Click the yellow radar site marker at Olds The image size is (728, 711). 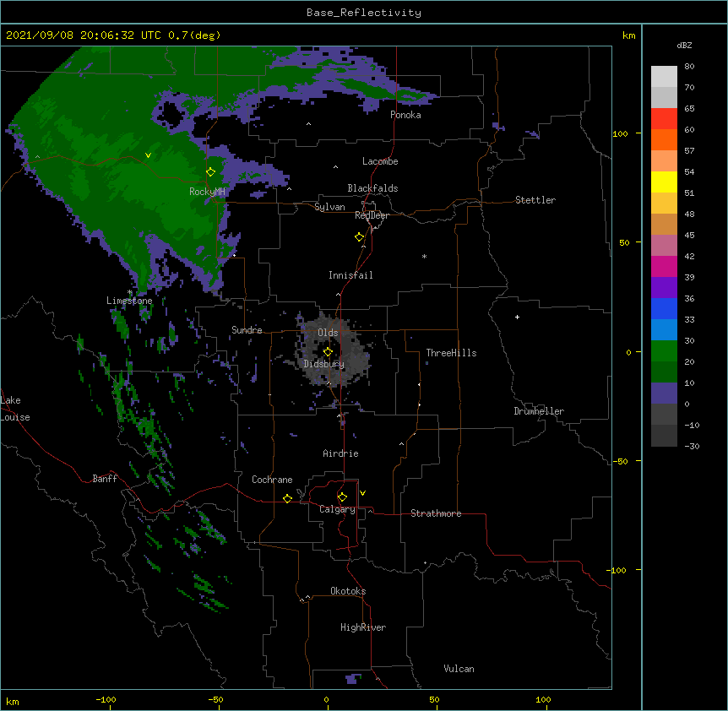pyautogui.click(x=328, y=352)
